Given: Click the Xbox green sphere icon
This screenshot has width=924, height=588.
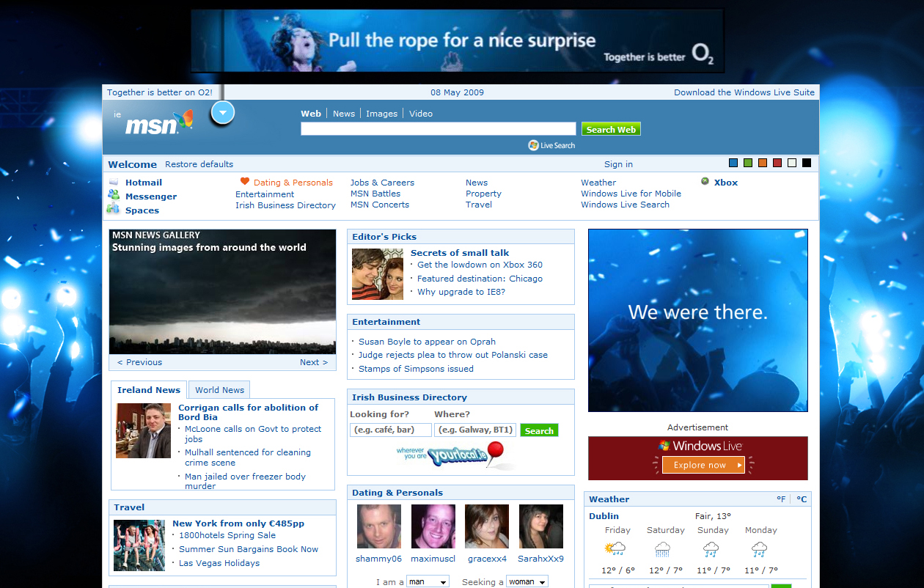Looking at the screenshot, I should point(705,181).
